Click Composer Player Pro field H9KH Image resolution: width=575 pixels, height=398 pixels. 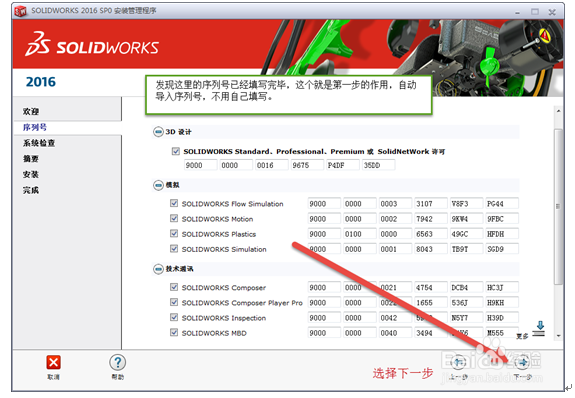tap(502, 303)
